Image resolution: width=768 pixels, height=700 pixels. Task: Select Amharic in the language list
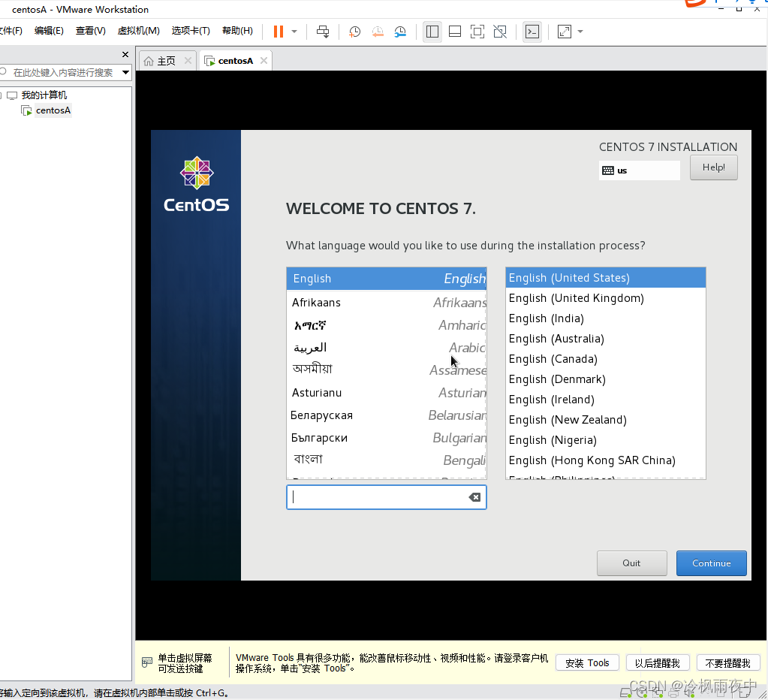(x=387, y=325)
